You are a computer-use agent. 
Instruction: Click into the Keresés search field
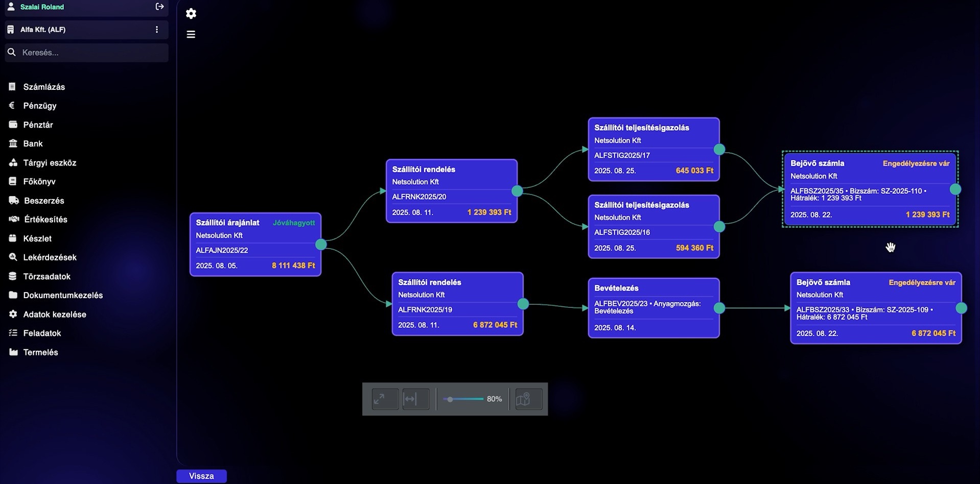tap(87, 53)
